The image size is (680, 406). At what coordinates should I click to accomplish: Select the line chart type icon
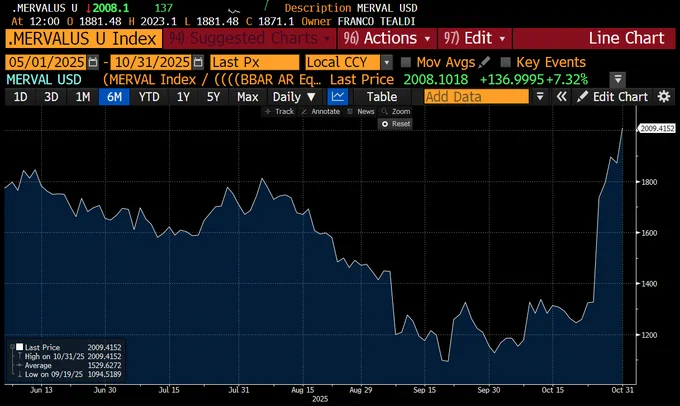click(338, 96)
